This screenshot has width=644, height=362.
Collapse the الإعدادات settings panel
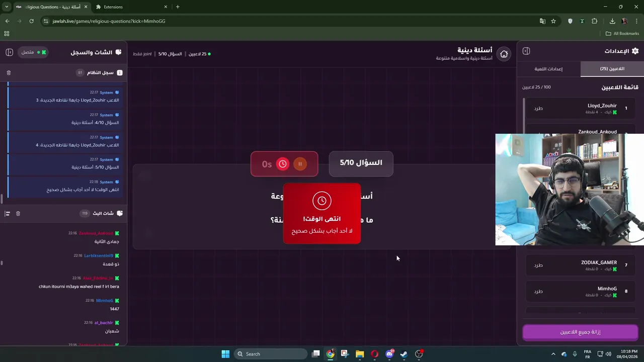(x=526, y=51)
